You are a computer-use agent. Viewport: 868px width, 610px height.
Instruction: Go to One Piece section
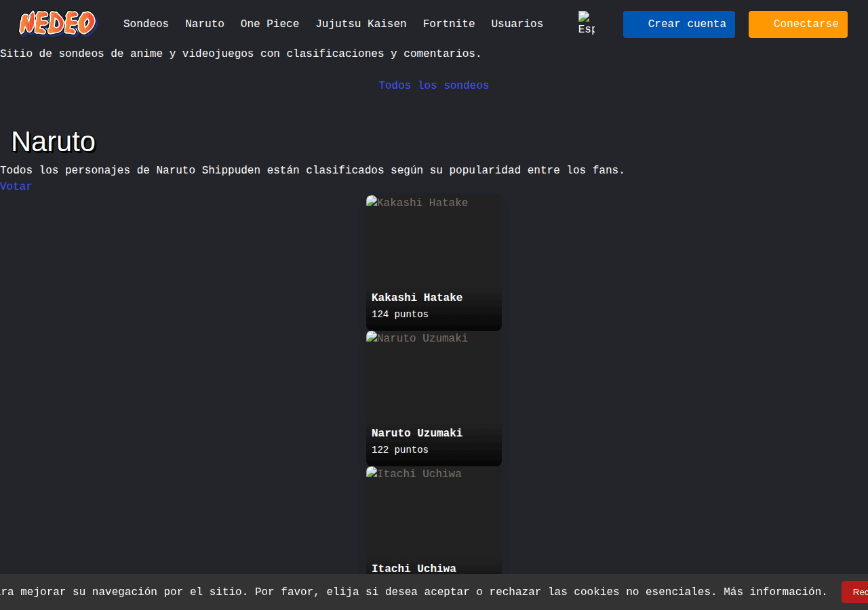pyautogui.click(x=270, y=24)
